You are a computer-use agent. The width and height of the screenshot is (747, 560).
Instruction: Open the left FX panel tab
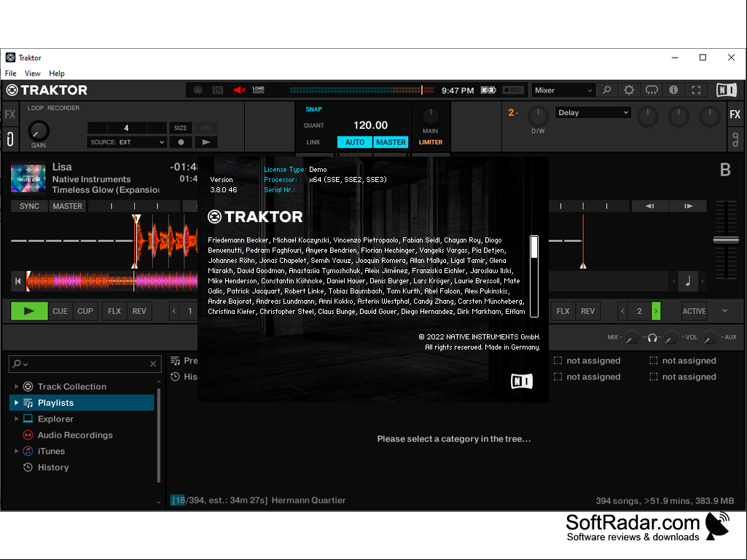click(10, 114)
